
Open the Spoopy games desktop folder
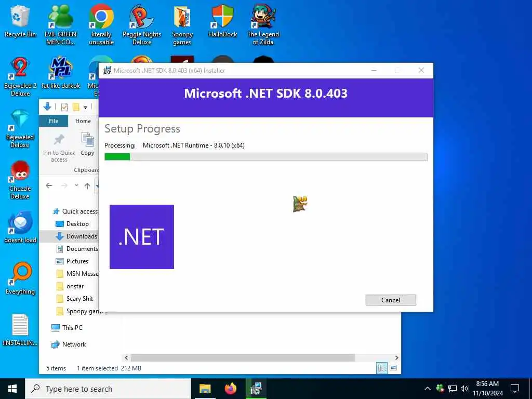click(x=182, y=24)
